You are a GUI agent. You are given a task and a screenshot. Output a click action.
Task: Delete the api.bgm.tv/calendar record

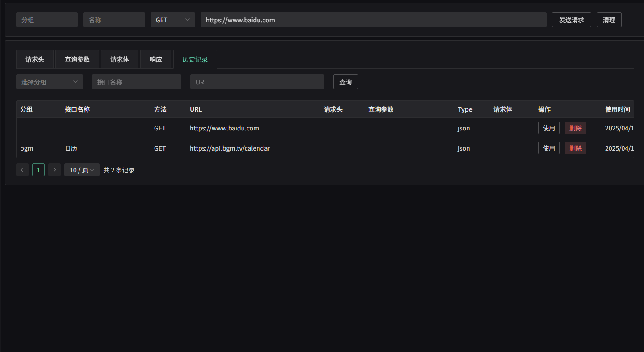575,148
